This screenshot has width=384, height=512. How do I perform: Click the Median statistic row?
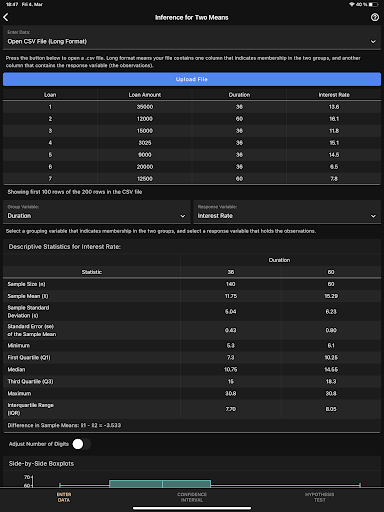click(192, 369)
